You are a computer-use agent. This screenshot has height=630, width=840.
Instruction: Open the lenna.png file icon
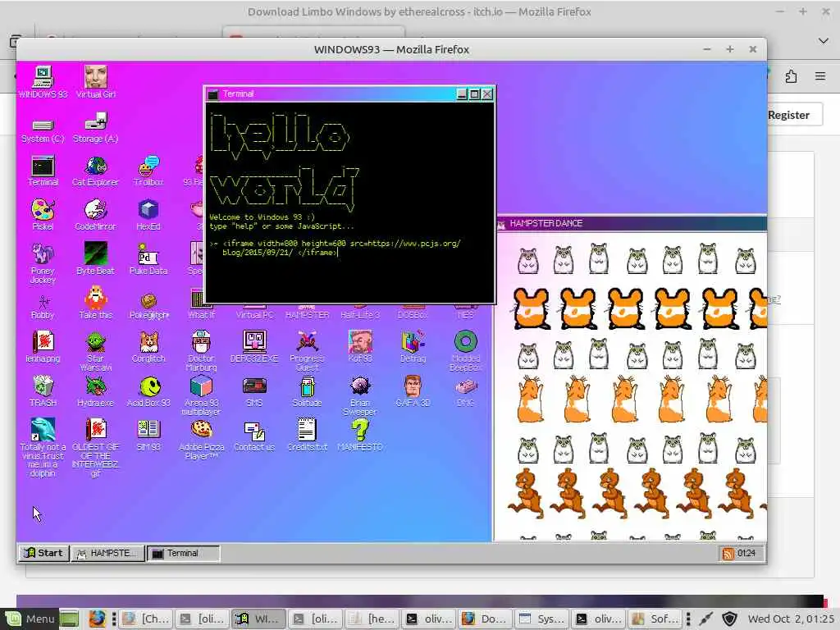[x=43, y=347]
